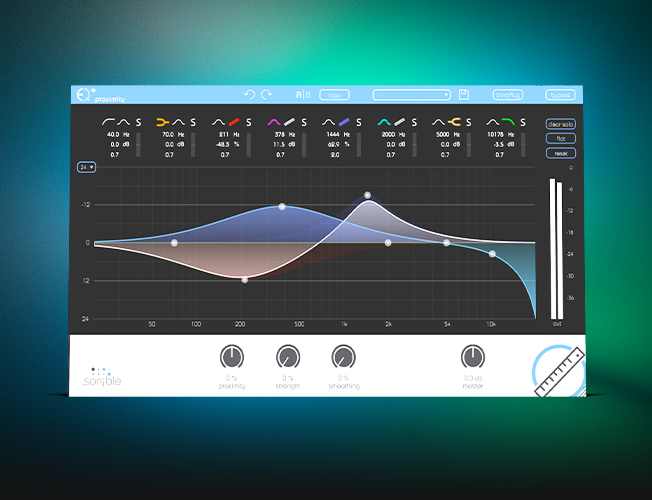Open the preset selection dropdown

click(412, 95)
